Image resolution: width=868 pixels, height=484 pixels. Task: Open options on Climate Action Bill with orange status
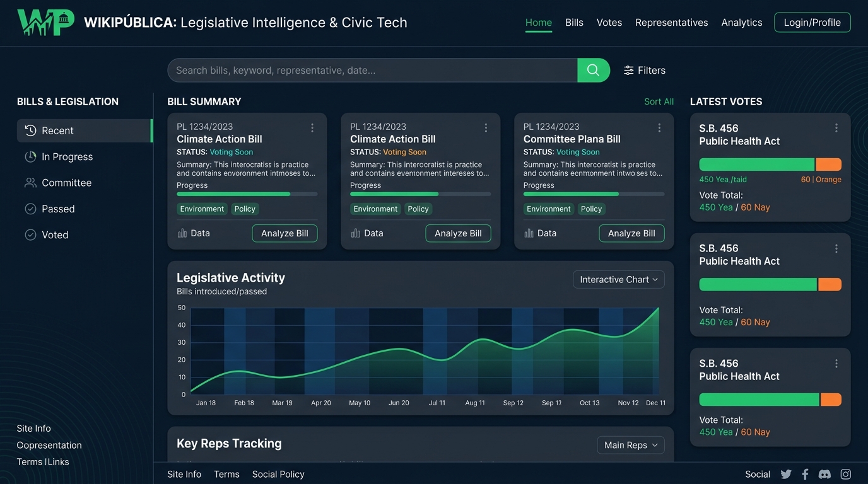tap(486, 128)
